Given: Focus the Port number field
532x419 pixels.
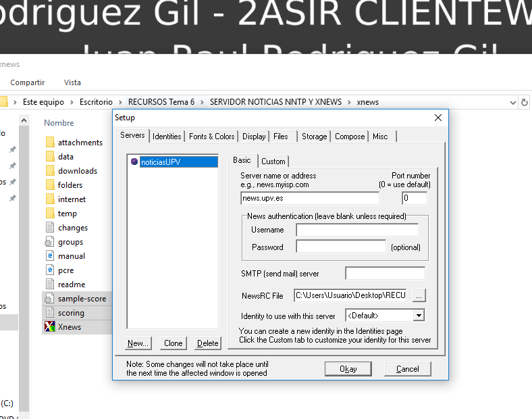Looking at the screenshot, I should pos(415,198).
